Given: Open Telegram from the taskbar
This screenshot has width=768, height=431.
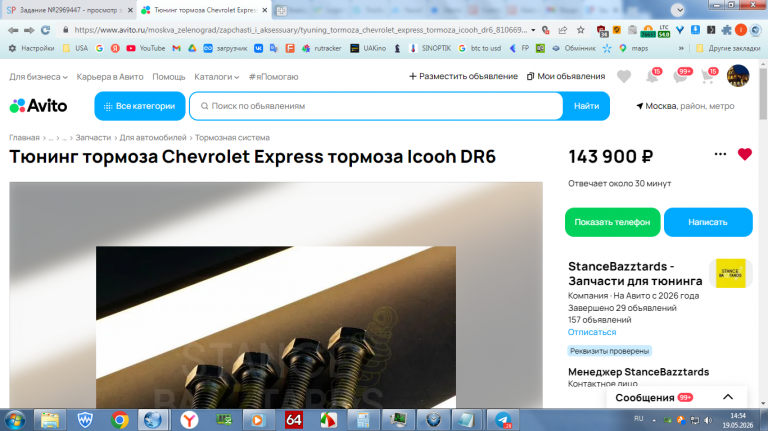Looking at the screenshot, I should point(504,420).
